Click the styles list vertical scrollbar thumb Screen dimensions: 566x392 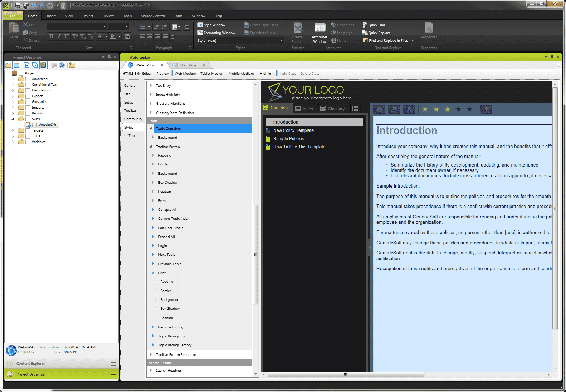point(255,254)
